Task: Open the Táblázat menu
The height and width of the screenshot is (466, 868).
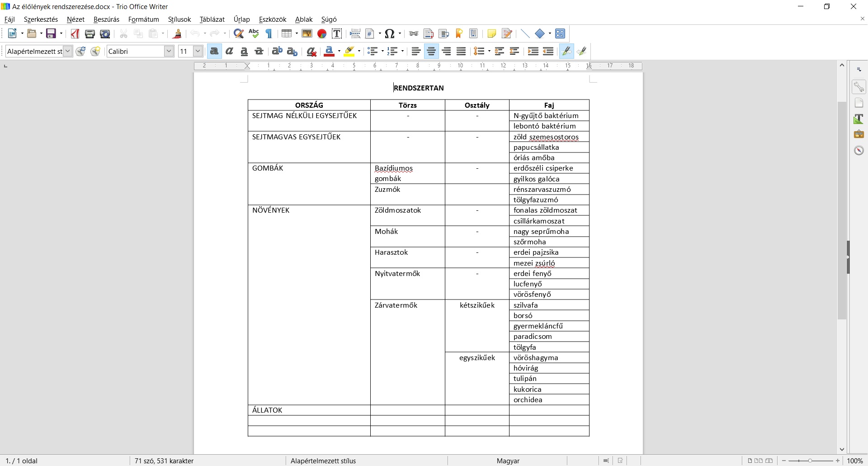Action: (x=212, y=19)
